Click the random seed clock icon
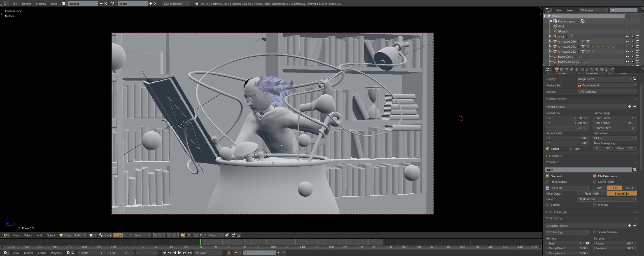The width and height of the screenshot is (644, 256). tap(587, 243)
